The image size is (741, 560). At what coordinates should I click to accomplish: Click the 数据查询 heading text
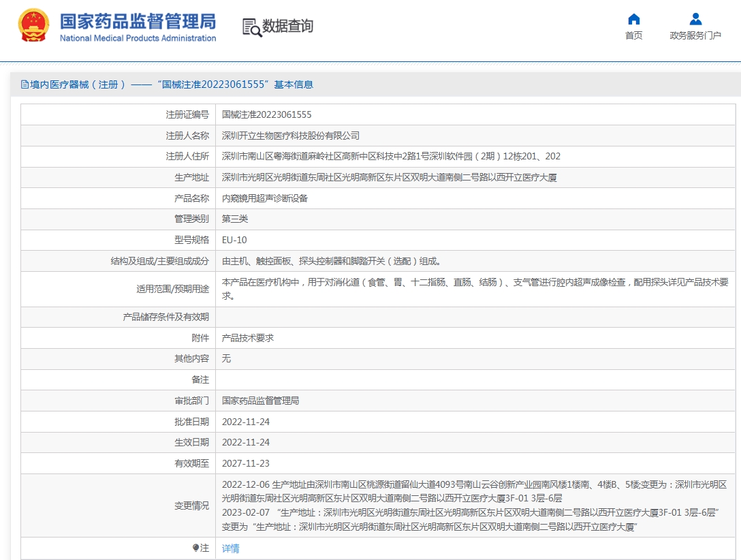(x=288, y=26)
